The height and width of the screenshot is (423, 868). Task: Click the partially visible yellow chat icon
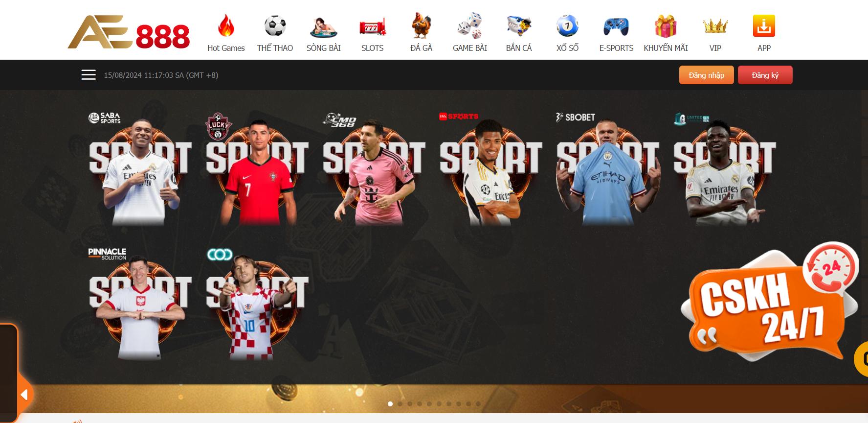(862, 359)
